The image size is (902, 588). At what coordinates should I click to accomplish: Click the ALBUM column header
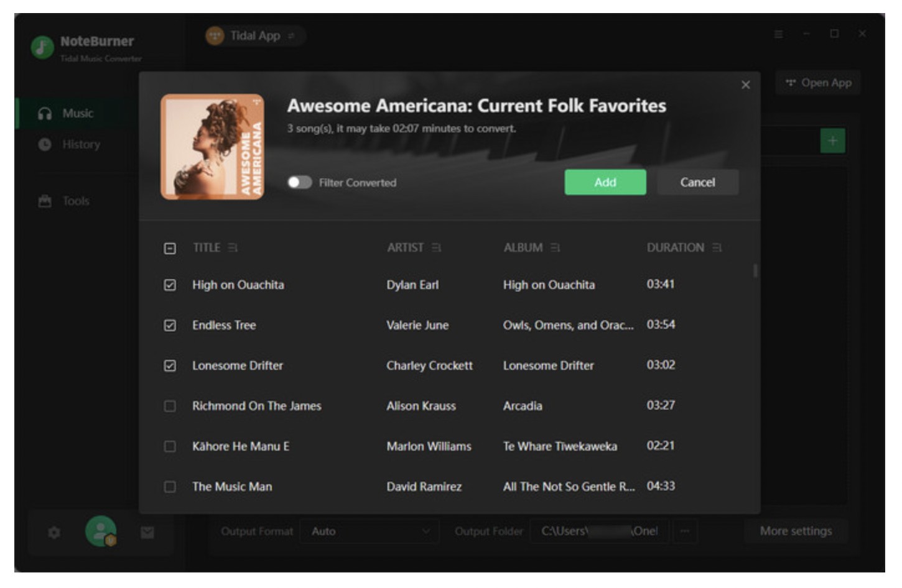[x=523, y=247]
